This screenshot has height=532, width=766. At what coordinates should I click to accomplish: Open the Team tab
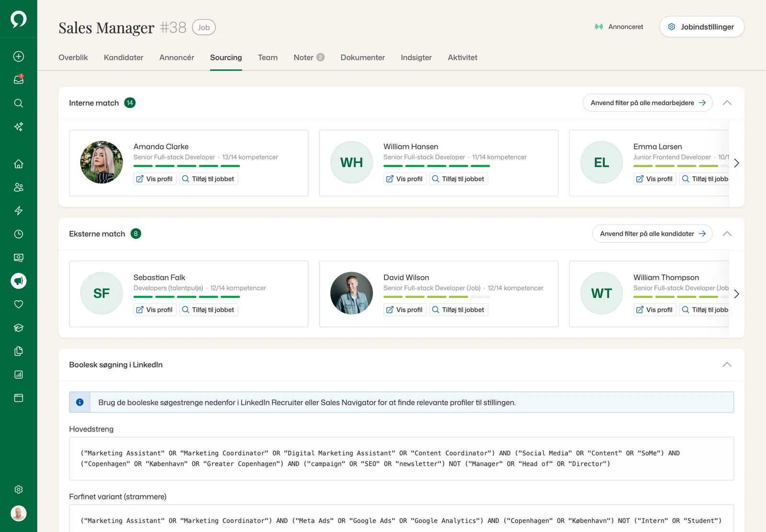[x=268, y=57]
